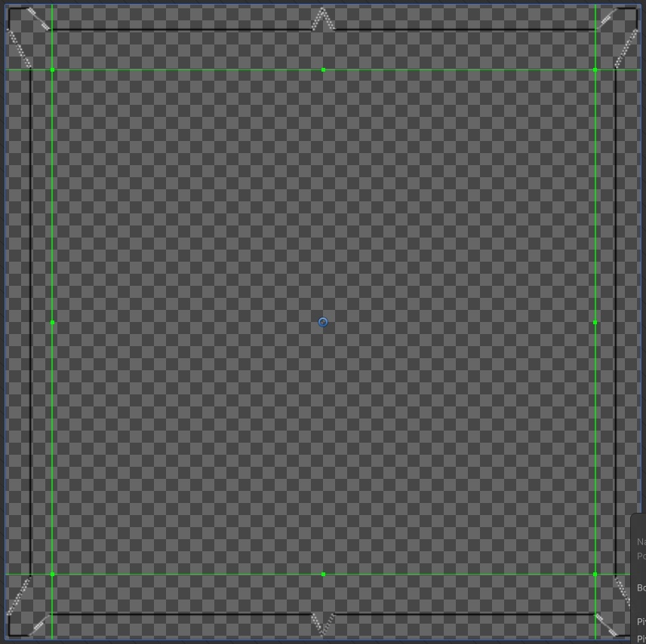Image resolution: width=646 pixels, height=644 pixels.
Task: Select the top-right green border corner handle
Action: pos(595,70)
